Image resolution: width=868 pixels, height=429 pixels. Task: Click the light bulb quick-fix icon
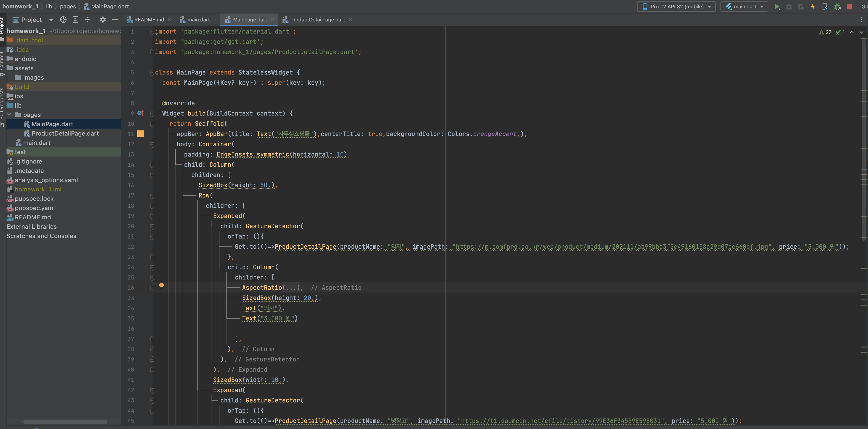(161, 286)
